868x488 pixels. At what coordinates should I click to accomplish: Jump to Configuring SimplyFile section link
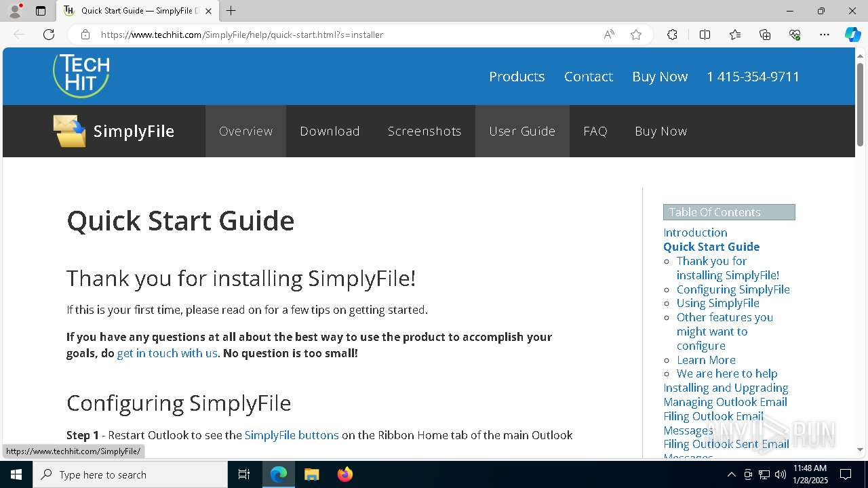tap(733, 289)
